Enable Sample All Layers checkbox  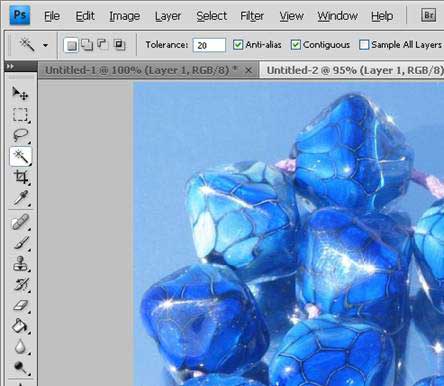pyautogui.click(x=364, y=45)
